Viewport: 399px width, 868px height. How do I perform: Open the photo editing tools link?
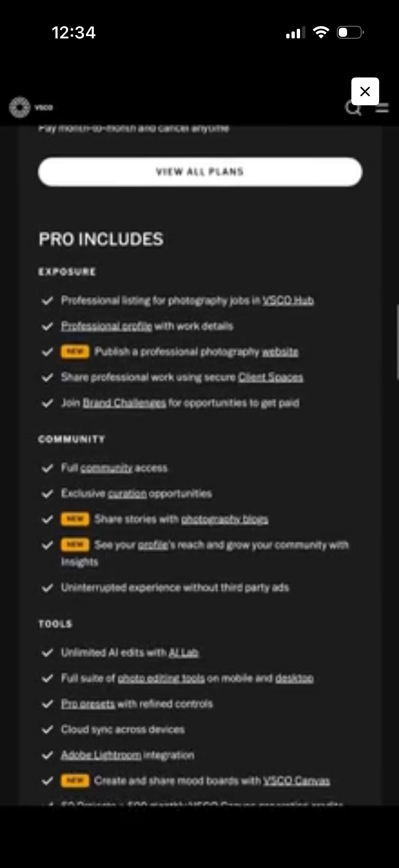[x=161, y=678]
